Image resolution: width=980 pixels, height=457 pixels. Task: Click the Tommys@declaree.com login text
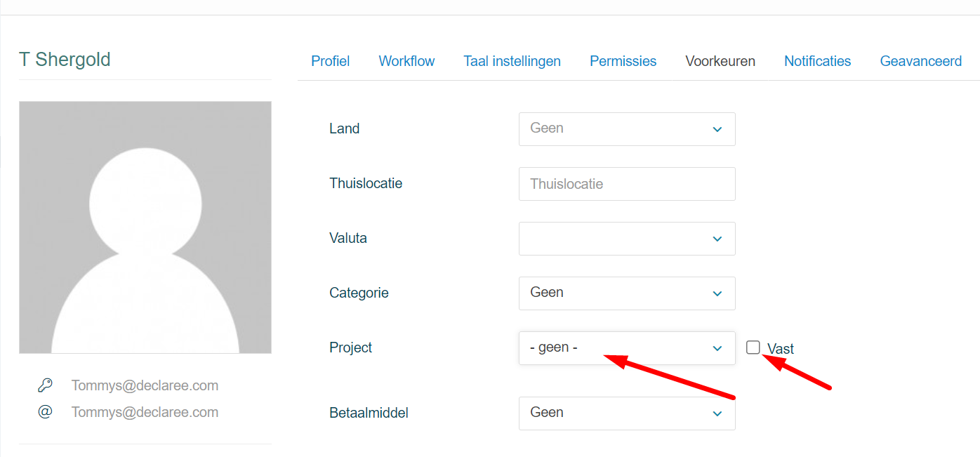coord(145,385)
